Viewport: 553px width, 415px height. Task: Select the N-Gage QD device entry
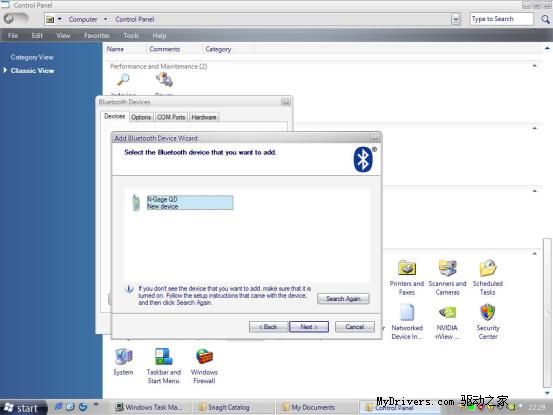point(190,203)
